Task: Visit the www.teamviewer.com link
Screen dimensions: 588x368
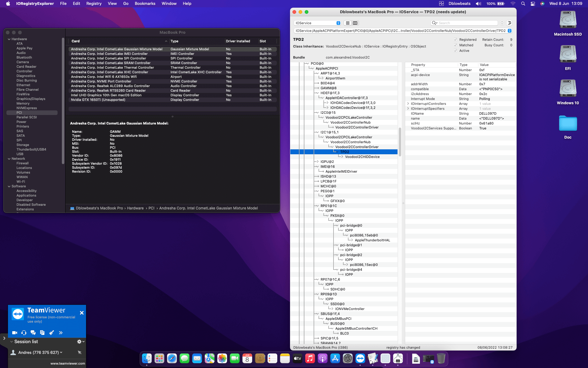Action: coord(67,363)
